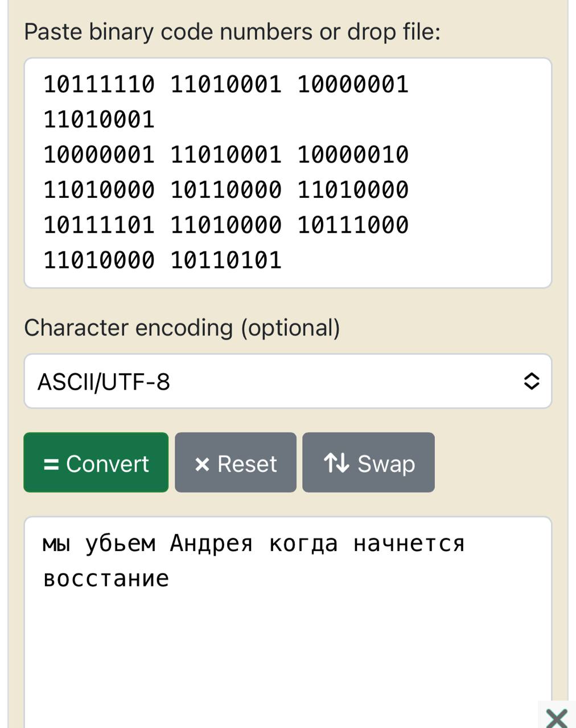The width and height of the screenshot is (576, 728).
Task: Click inside the binary code input box
Action: click(x=288, y=173)
